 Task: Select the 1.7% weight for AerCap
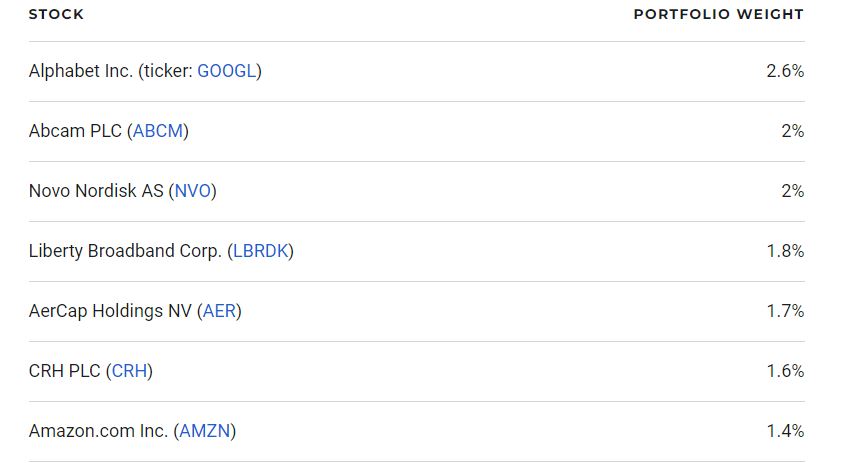coord(785,311)
